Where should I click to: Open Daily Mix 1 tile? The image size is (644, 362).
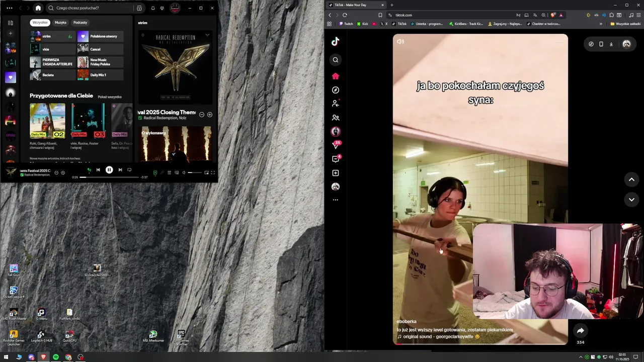pos(100,75)
